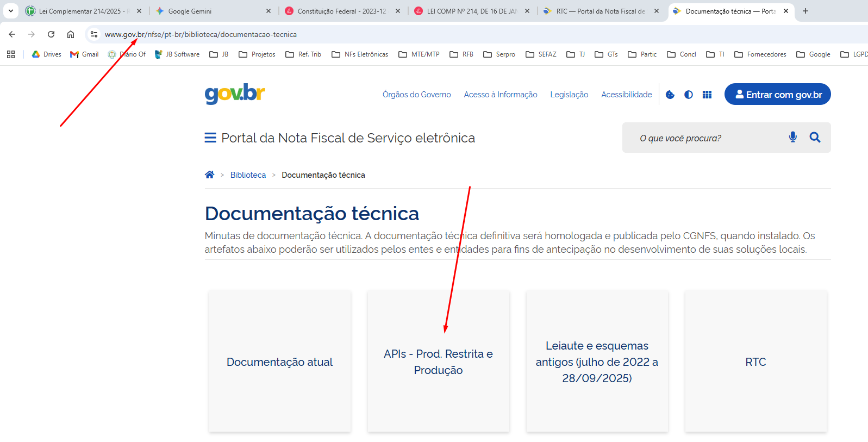
Task: Toggle high contrast mode icon
Action: pos(689,95)
